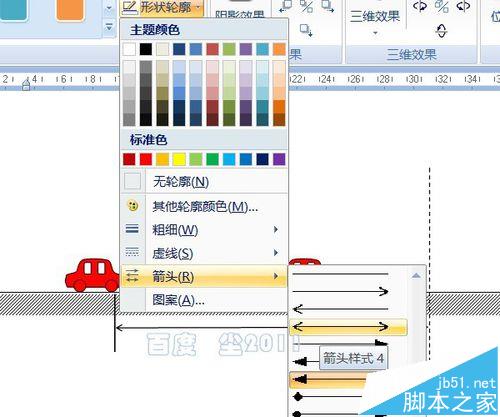Image resolution: width=500 pixels, height=417 pixels.
Task: Open the 形状轮廓 shape outline dropdown
Action: click(x=162, y=7)
